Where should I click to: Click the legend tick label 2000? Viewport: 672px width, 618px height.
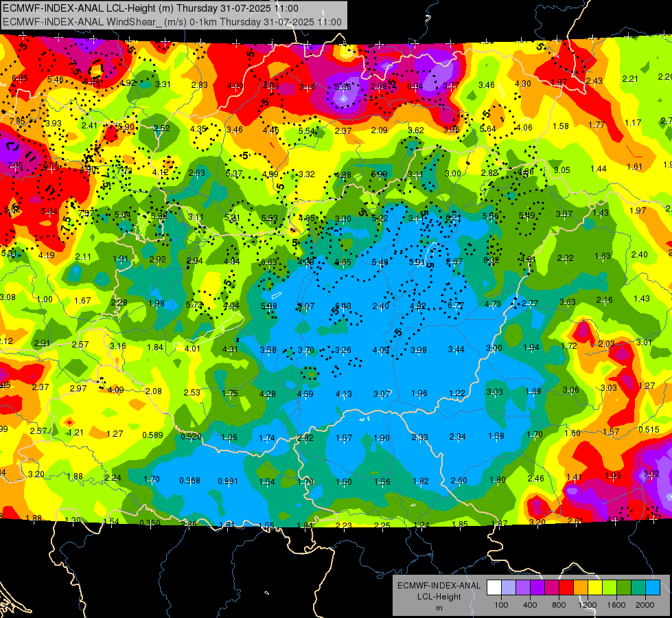click(645, 605)
